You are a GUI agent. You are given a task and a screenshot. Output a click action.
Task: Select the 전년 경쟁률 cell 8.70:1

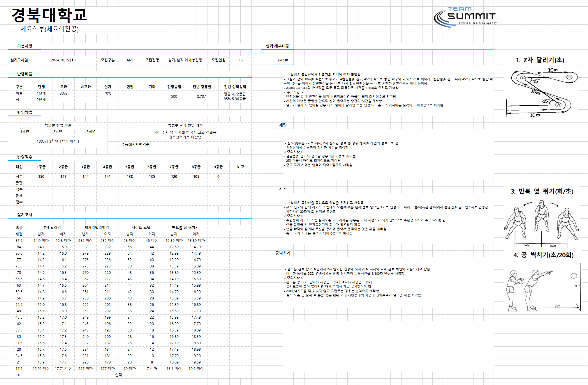[202, 96]
